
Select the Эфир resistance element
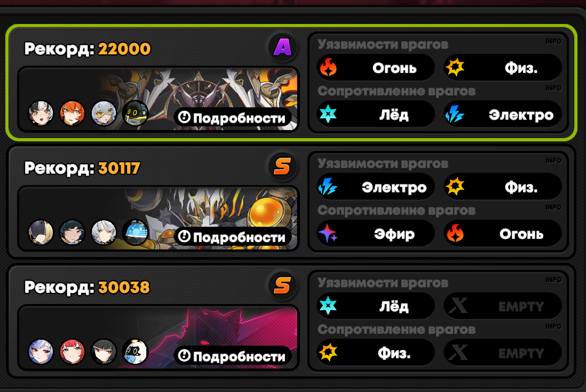coord(376,234)
